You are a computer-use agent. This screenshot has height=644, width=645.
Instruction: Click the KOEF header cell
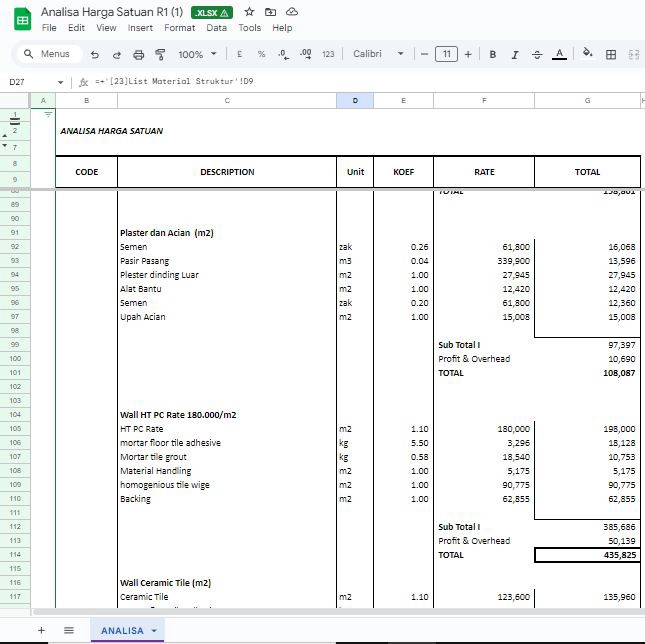pos(403,172)
